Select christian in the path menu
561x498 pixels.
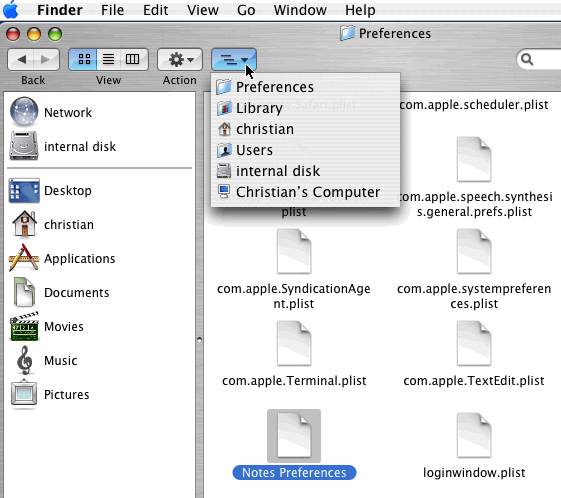click(x=306, y=129)
